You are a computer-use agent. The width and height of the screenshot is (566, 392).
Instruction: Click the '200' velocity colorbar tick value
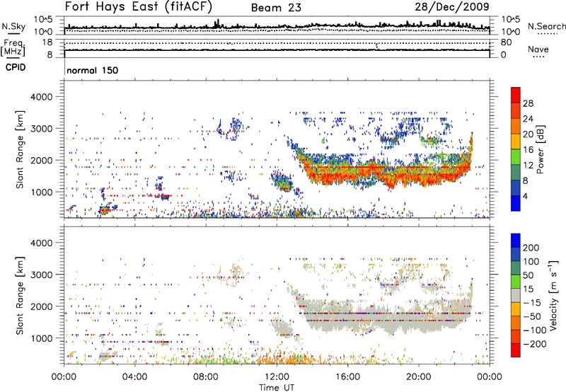[531, 248]
